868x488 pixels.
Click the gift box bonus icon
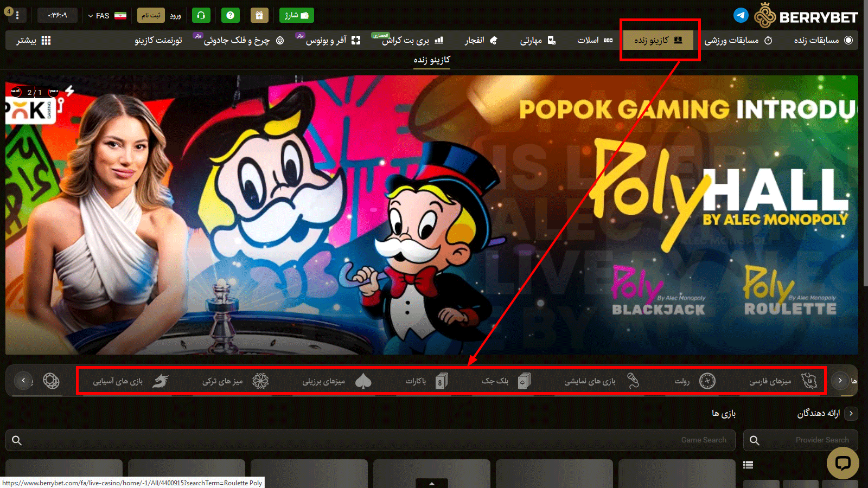pyautogui.click(x=259, y=15)
